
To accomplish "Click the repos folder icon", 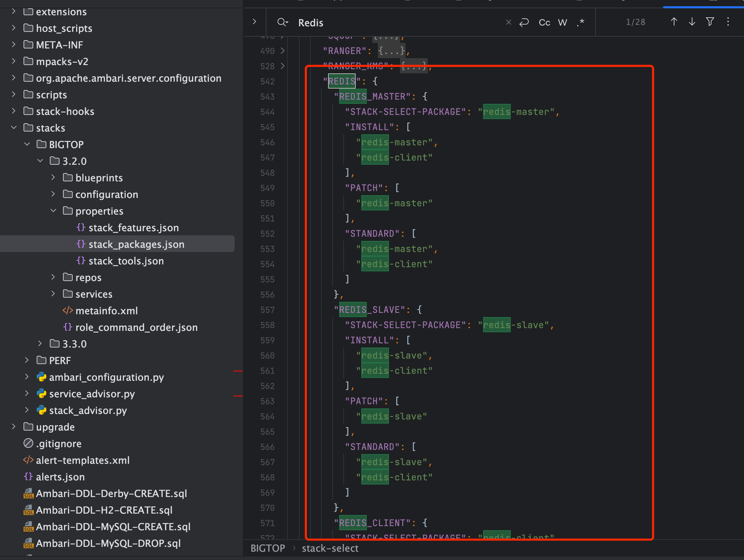I will click(68, 277).
